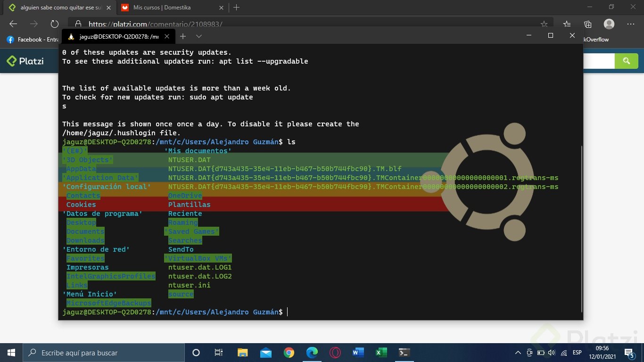
Task: Click the Windows Terminal taskbar icon
Action: (x=404, y=353)
